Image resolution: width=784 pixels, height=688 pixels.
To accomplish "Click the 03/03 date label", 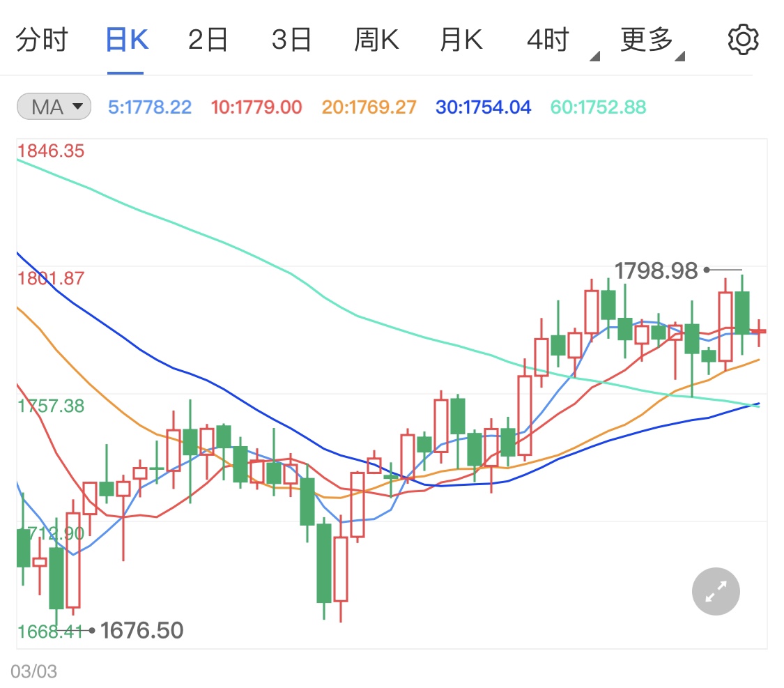I will (x=33, y=671).
